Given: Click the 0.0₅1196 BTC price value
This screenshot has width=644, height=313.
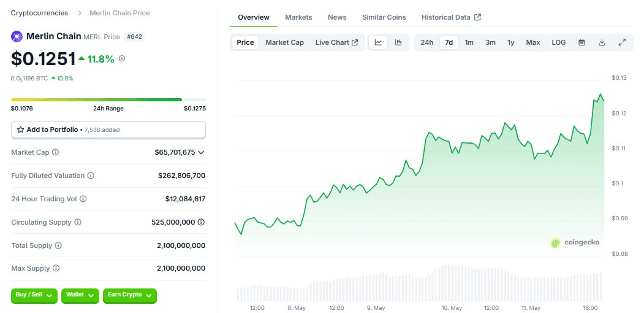Looking at the screenshot, I should pos(29,78).
